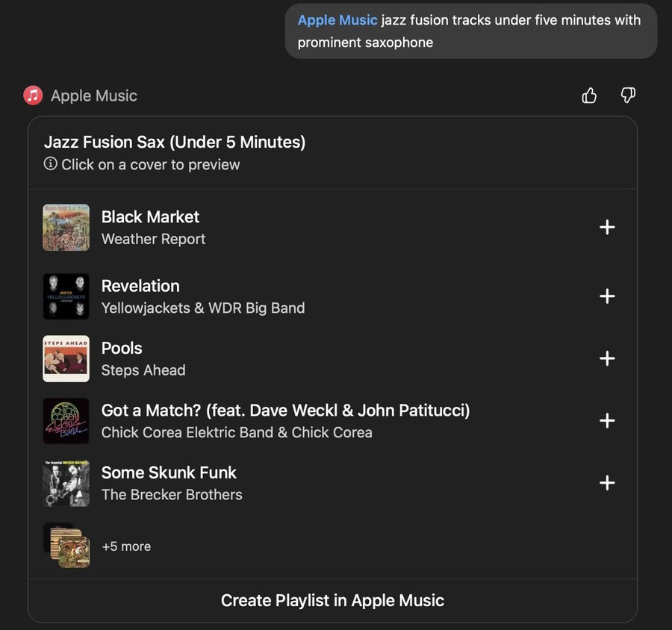
Task: Play a preview of the Pools cover
Action: (x=66, y=358)
